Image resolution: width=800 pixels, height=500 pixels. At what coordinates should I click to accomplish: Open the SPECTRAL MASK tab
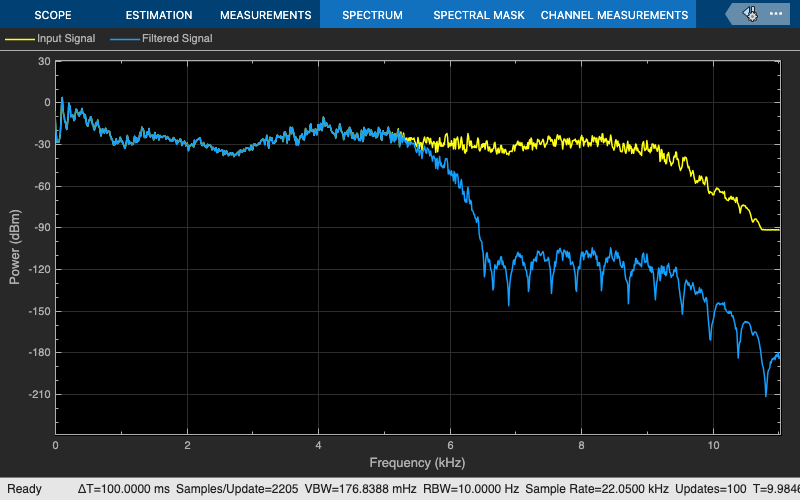click(479, 15)
